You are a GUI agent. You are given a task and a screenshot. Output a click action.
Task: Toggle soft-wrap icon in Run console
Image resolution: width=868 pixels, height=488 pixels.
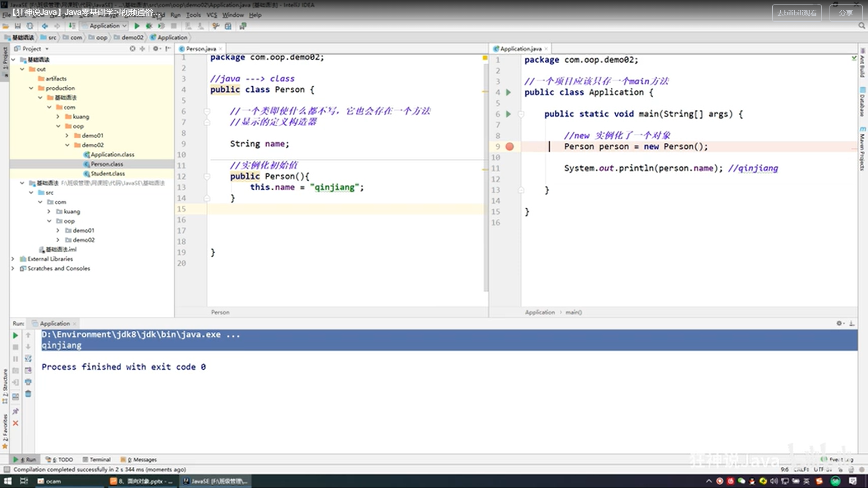coord(28,358)
